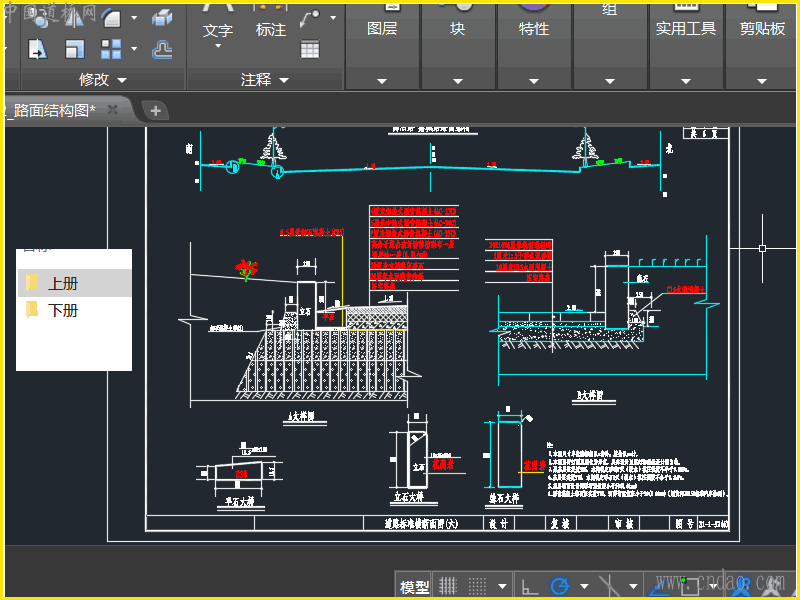Click the Offset tool icon
The image size is (800, 600).
162,48
